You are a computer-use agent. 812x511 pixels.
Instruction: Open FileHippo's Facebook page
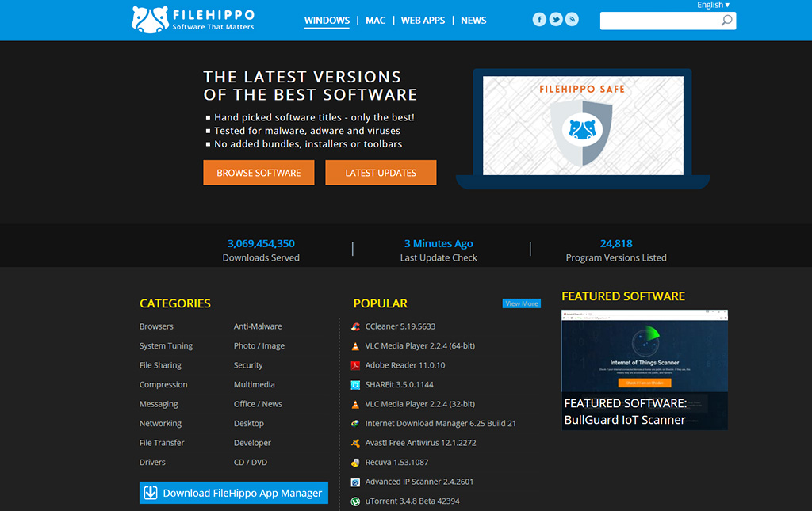pos(539,18)
